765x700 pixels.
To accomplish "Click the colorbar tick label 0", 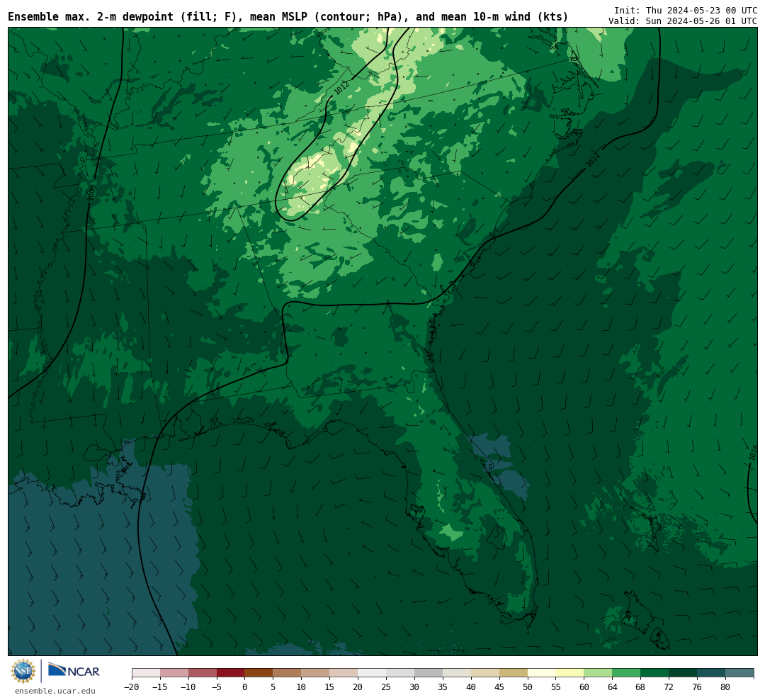I will point(245,687).
